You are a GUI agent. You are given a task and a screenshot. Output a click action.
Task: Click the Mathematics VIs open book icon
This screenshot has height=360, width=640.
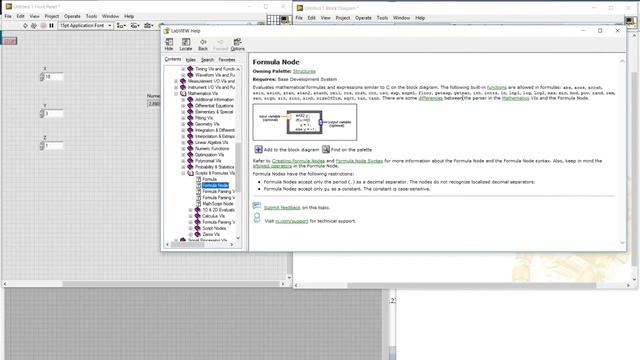pos(183,93)
